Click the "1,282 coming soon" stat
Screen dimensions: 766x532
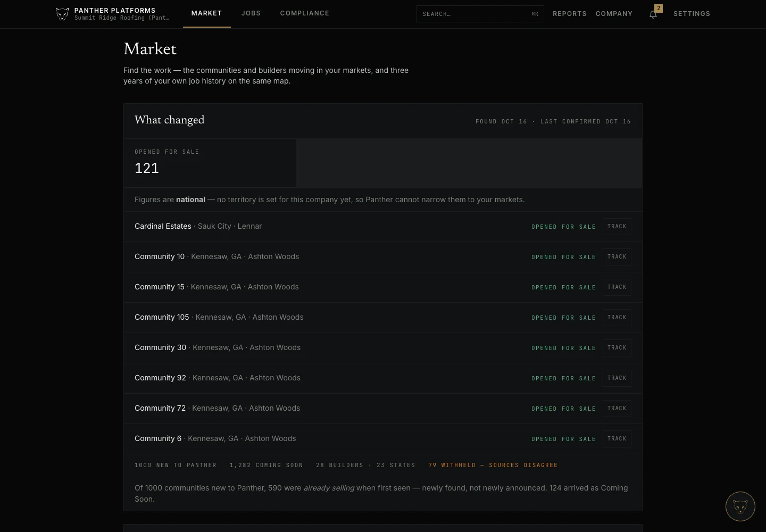click(267, 465)
